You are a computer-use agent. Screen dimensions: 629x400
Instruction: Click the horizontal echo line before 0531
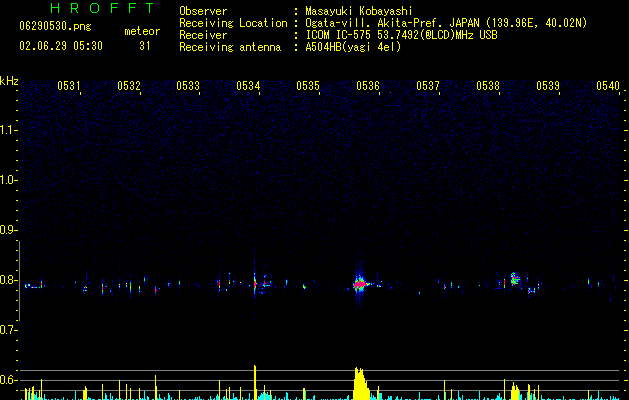tap(34, 286)
